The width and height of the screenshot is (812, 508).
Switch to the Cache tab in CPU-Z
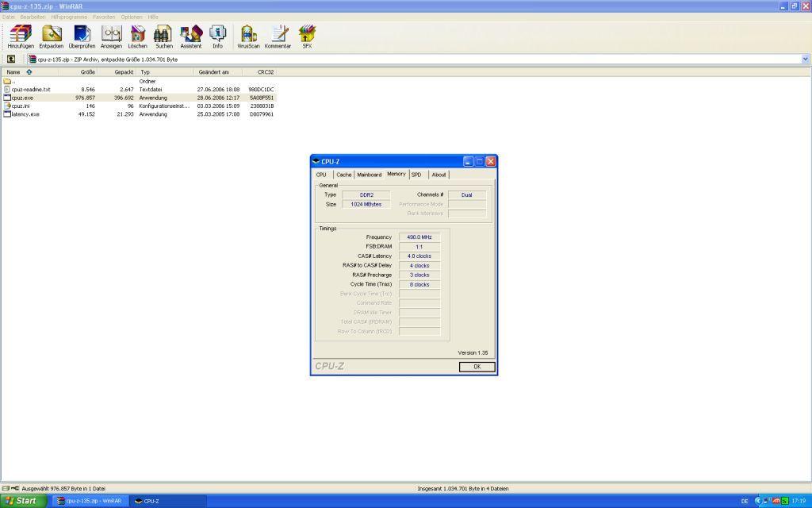pyautogui.click(x=344, y=175)
